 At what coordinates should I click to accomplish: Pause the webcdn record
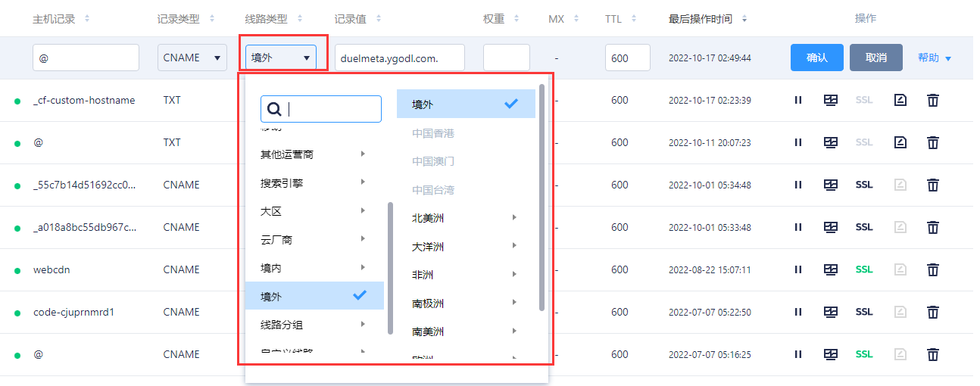[798, 269]
